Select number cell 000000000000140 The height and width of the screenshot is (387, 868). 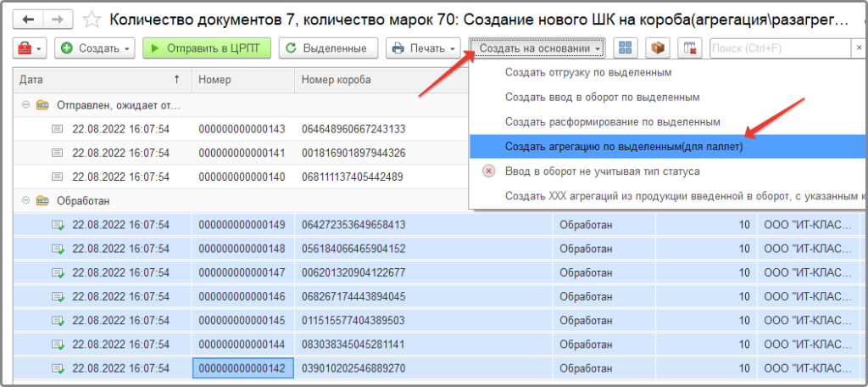pos(242,177)
